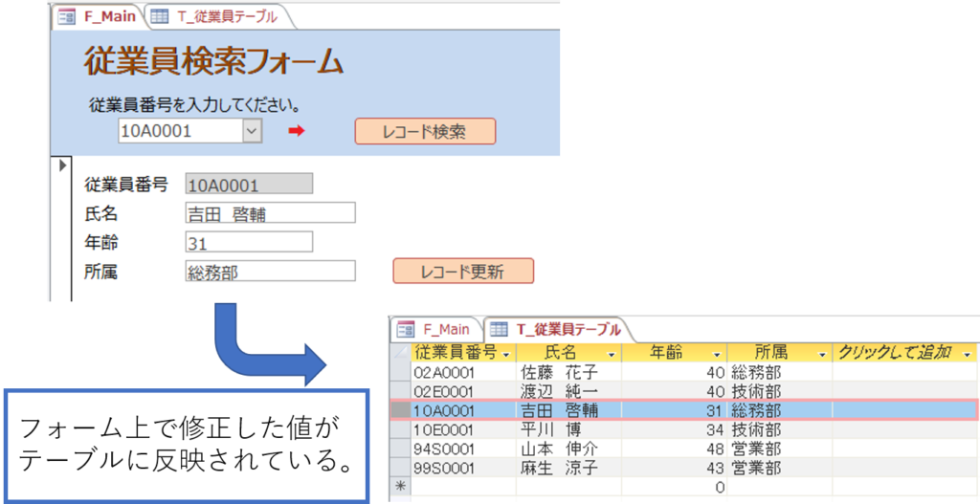The image size is (980, 504).
Task: Click cell 10A0001 in table
Action: click(464, 410)
